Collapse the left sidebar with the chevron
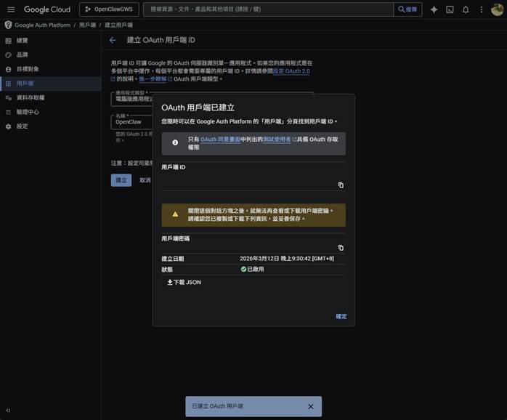The height and width of the screenshot is (420, 507). [8, 411]
